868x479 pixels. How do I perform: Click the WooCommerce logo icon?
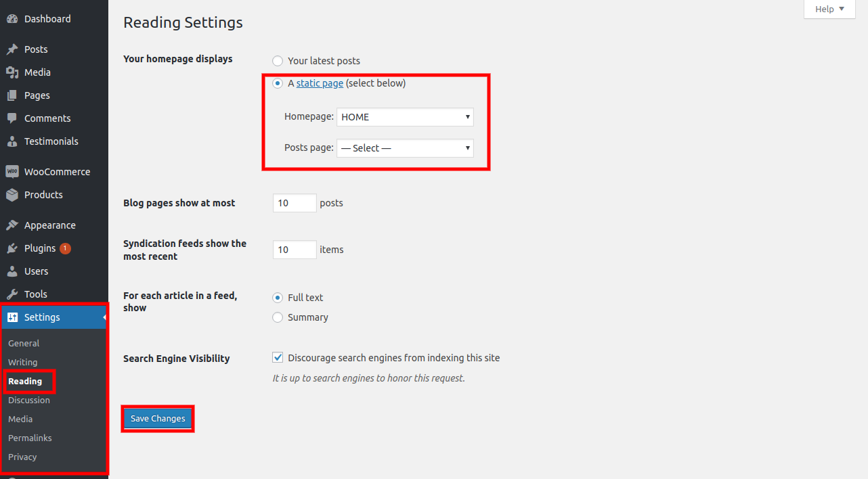pyautogui.click(x=12, y=172)
